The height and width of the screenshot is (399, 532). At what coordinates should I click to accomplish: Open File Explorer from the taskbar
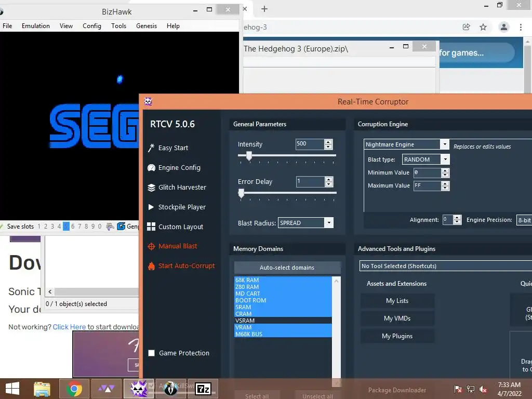(42, 389)
